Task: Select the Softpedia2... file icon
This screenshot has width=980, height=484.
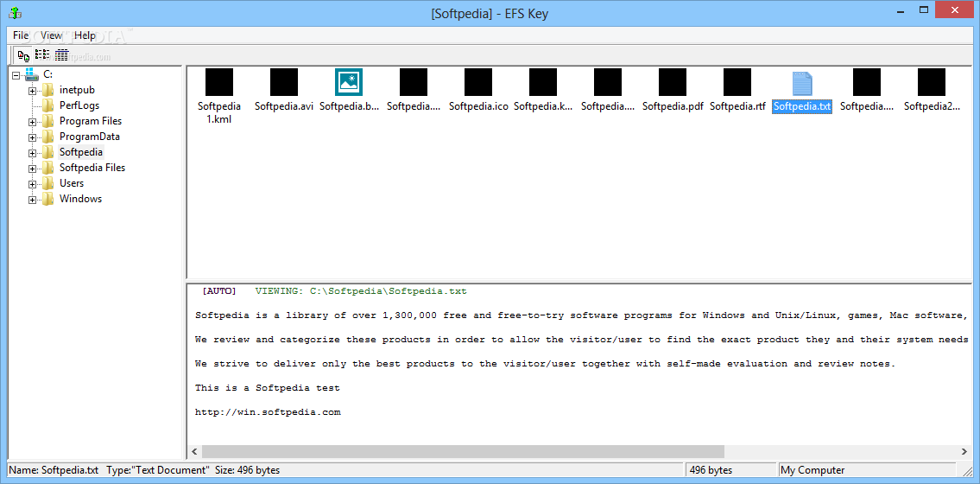Action: 932,83
